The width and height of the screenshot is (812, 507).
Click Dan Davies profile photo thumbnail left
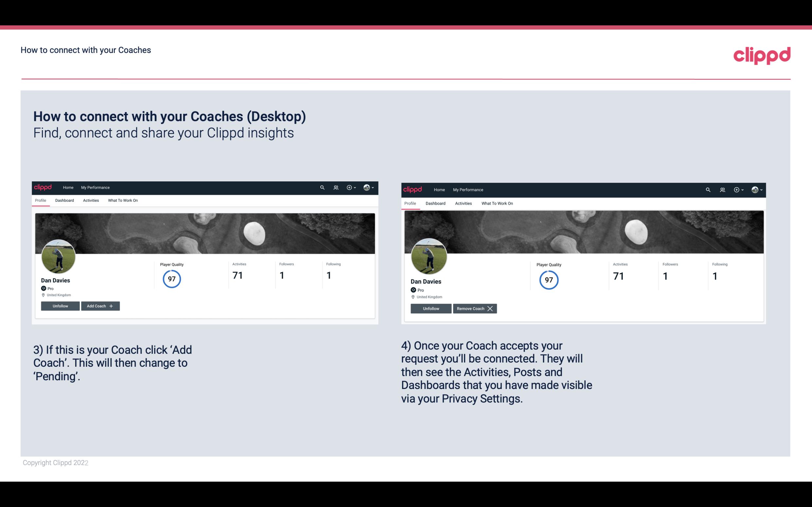58,256
